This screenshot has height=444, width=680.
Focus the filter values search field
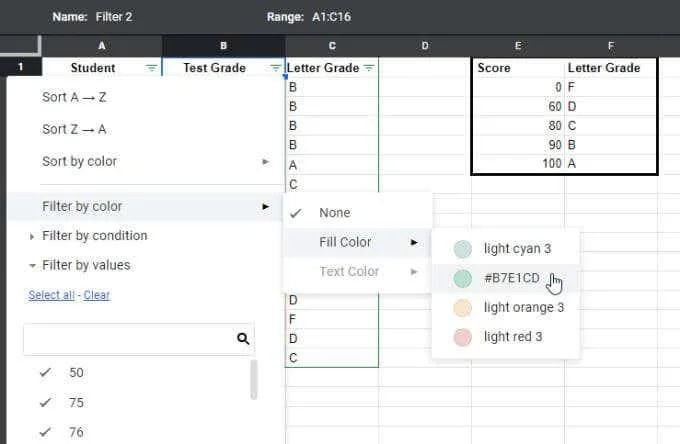[139, 339]
